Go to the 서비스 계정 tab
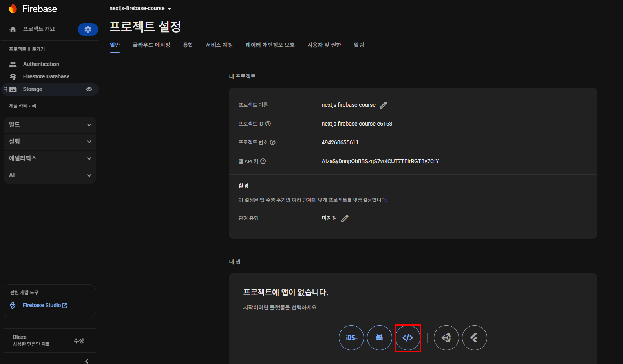This screenshot has height=364, width=623. click(x=219, y=45)
